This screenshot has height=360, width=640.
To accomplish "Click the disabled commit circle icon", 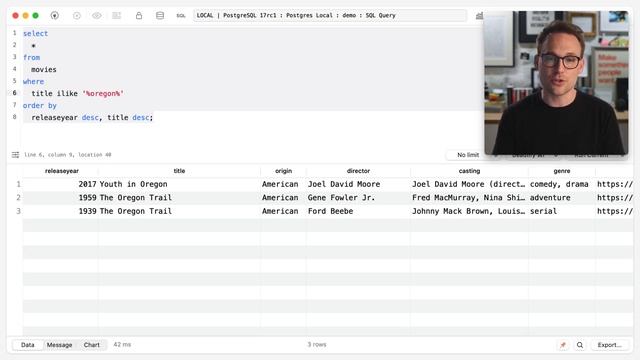I will pos(77,16).
